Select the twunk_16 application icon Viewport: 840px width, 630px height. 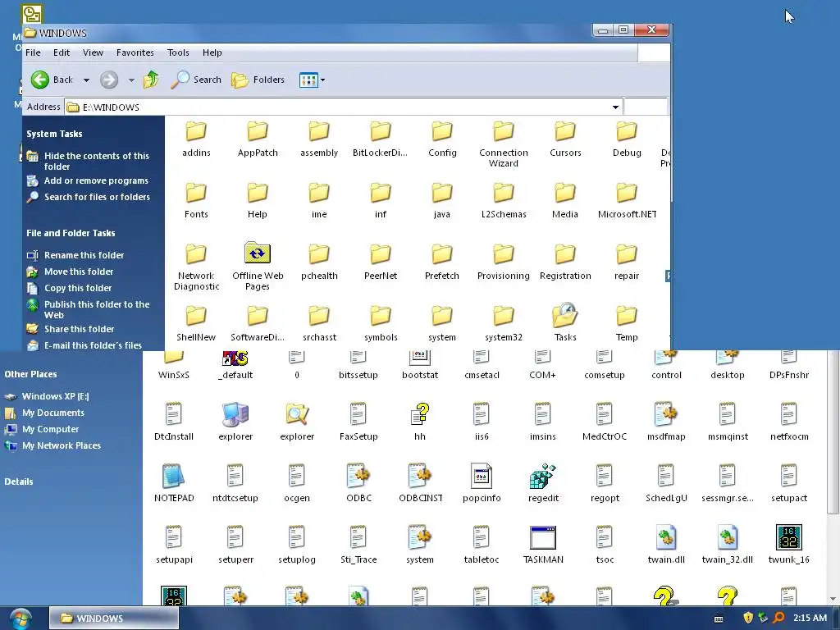(789, 537)
